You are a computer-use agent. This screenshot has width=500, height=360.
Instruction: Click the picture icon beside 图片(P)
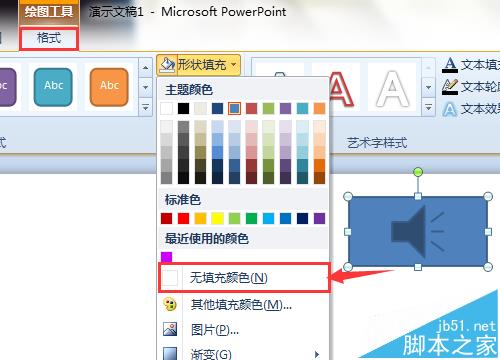pos(170,329)
